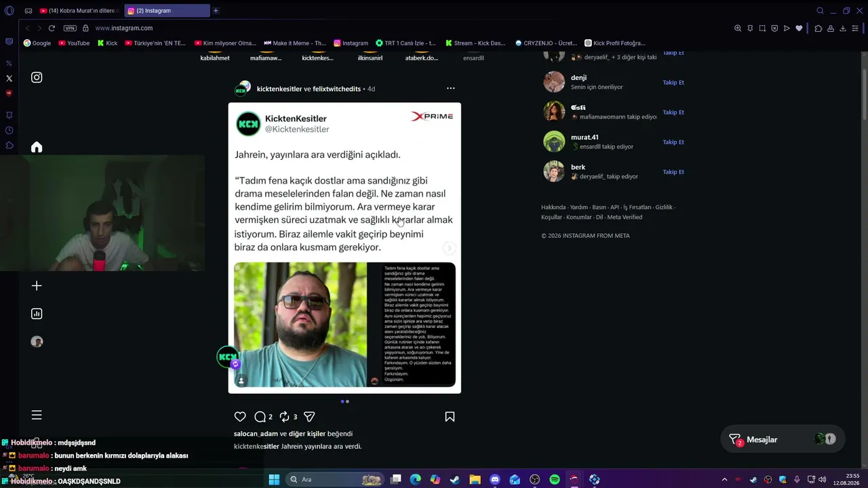Open the Gizlilik footer link
The width and height of the screenshot is (868, 488).
[x=664, y=207]
